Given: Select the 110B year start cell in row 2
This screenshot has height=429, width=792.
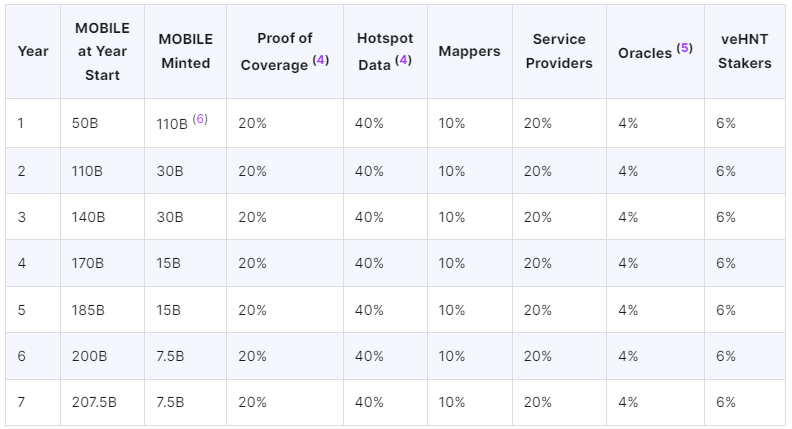Looking at the screenshot, I should (87, 171).
